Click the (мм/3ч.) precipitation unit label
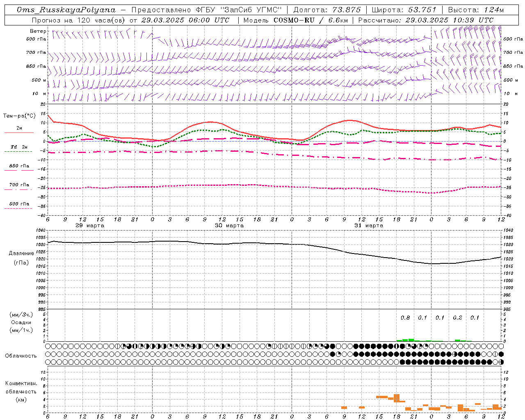The height and width of the screenshot is (420, 525). point(21,315)
